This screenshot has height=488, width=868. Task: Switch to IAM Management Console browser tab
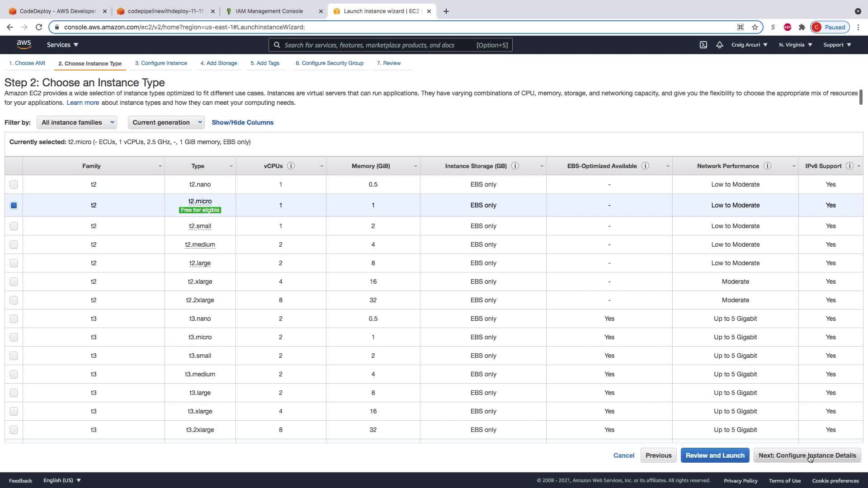tap(269, 11)
